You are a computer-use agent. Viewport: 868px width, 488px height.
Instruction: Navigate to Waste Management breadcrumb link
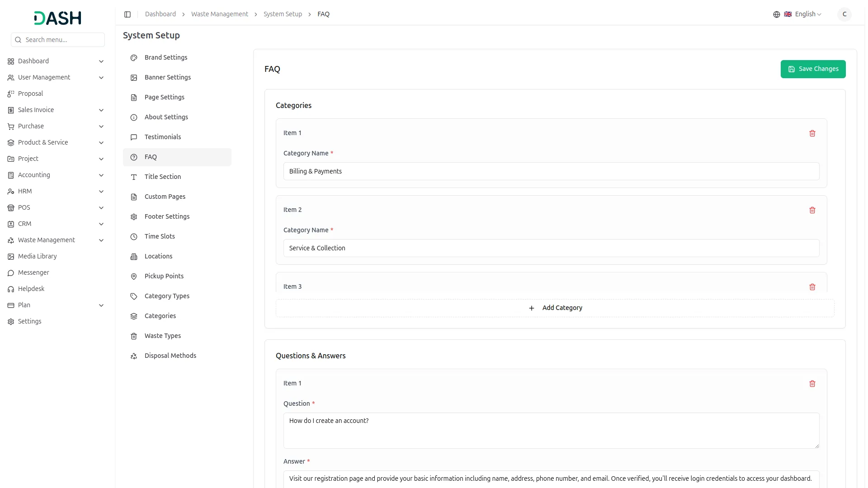point(219,14)
